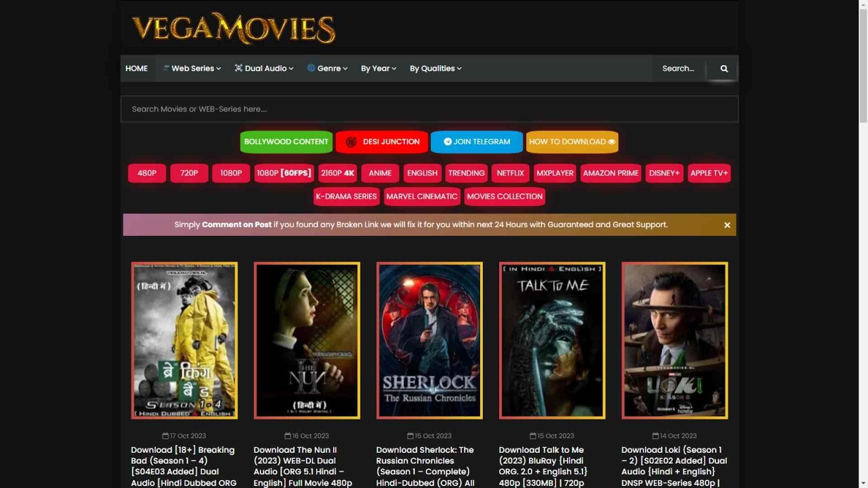This screenshot has width=868, height=488.
Task: Click the scrollbar up arrow
Action: [863, 4]
